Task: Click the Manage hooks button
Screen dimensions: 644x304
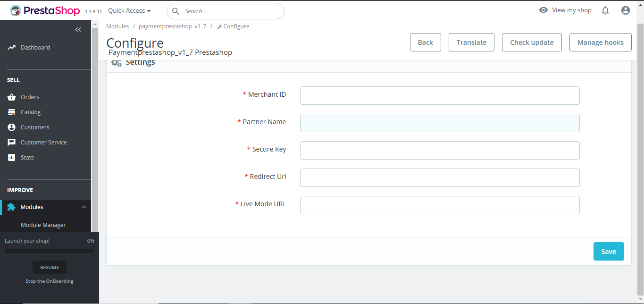Action: (600, 42)
